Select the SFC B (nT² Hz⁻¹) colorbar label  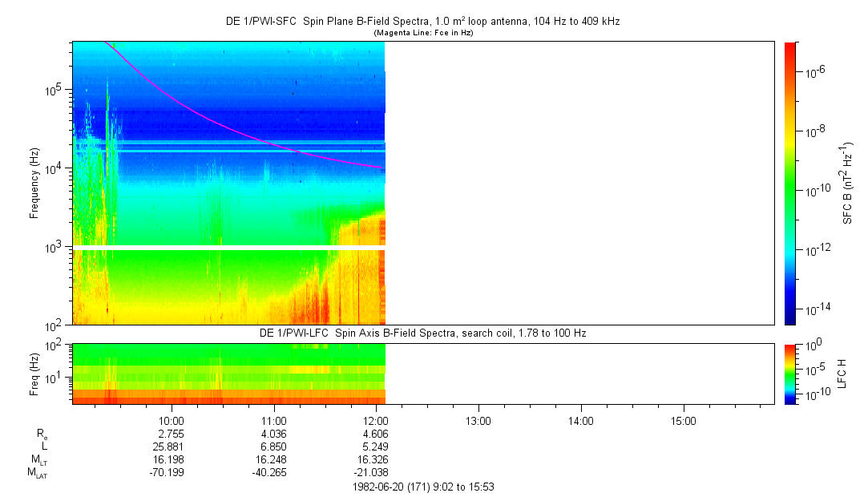(848, 183)
